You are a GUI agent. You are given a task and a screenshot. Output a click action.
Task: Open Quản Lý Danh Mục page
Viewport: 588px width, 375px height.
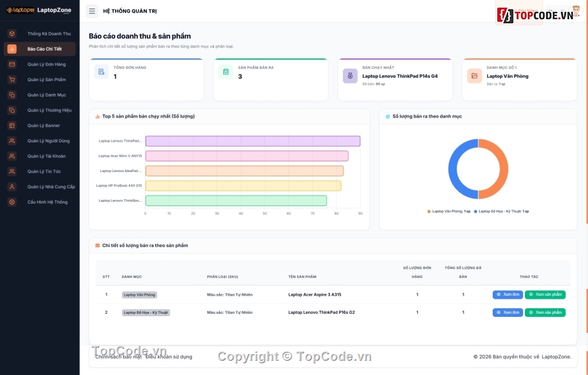(40, 95)
